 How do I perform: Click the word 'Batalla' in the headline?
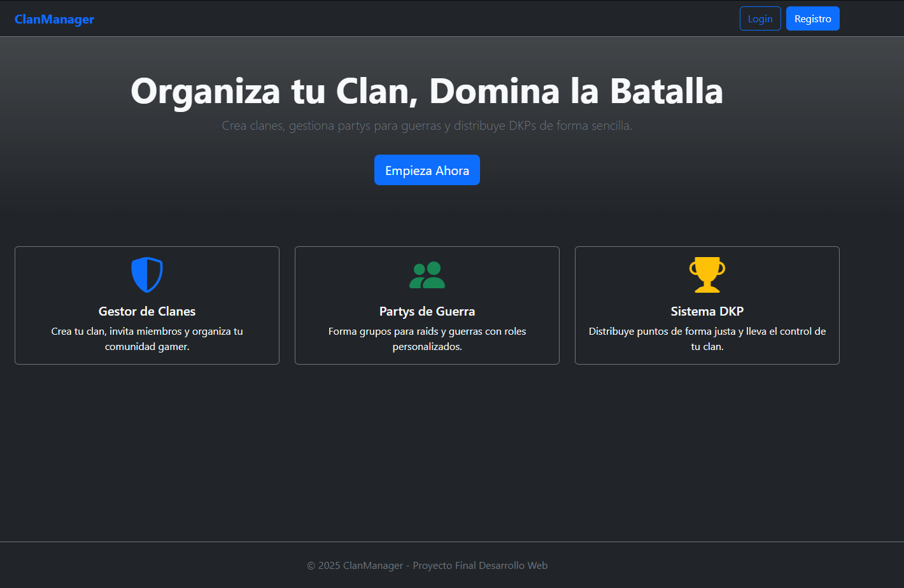[666, 91]
